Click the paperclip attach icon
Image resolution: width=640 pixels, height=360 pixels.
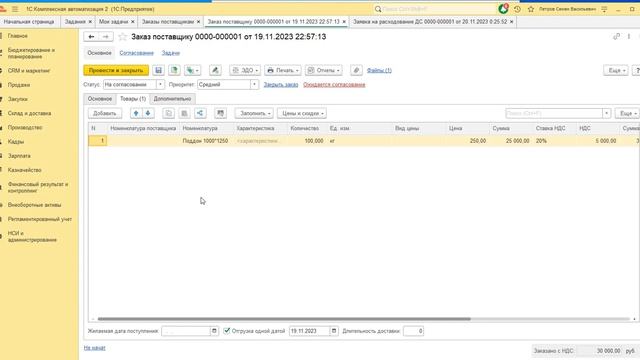click(x=356, y=70)
